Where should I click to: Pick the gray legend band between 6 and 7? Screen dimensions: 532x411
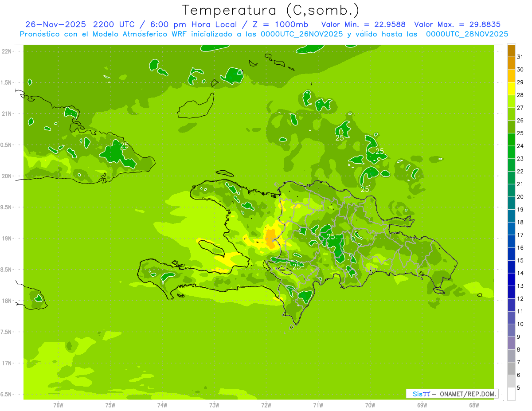pos(511,368)
